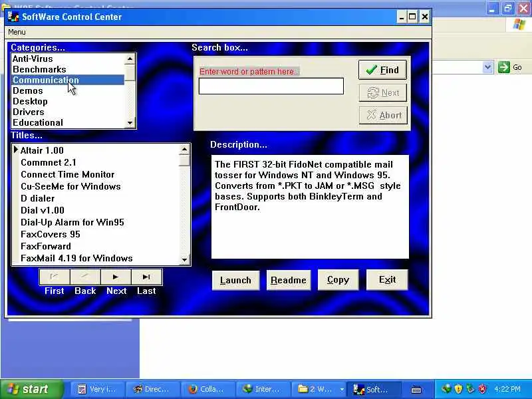Click the Next record play arrow
Image resolution: width=532 pixels, height=399 pixels.
click(116, 277)
